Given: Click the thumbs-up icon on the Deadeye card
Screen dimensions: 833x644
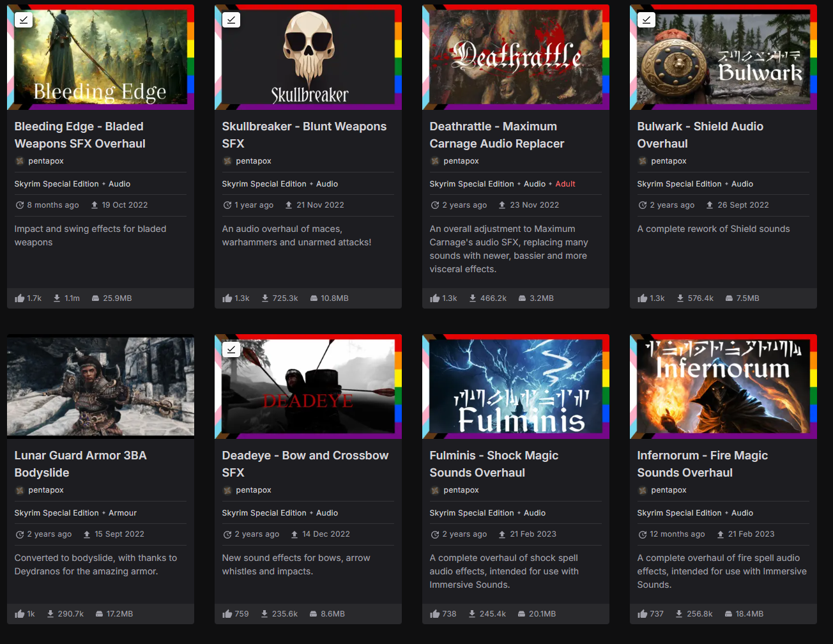Looking at the screenshot, I should click(227, 614).
